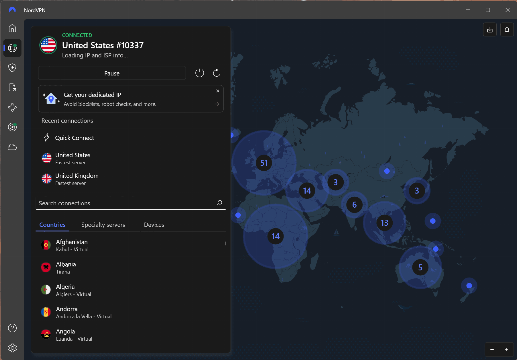The height and width of the screenshot is (360, 517).
Task: Click the reconnect refresh icon
Action: tap(216, 73)
